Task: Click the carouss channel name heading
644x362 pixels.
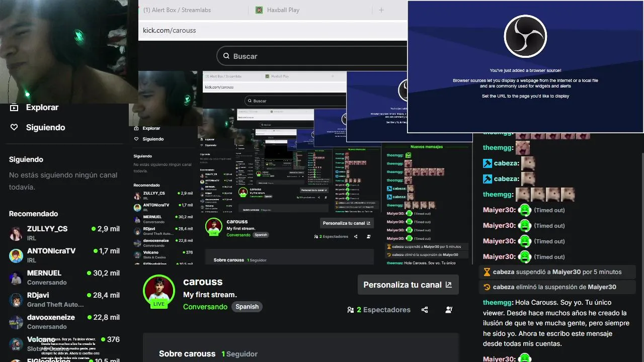Action: click(203, 282)
